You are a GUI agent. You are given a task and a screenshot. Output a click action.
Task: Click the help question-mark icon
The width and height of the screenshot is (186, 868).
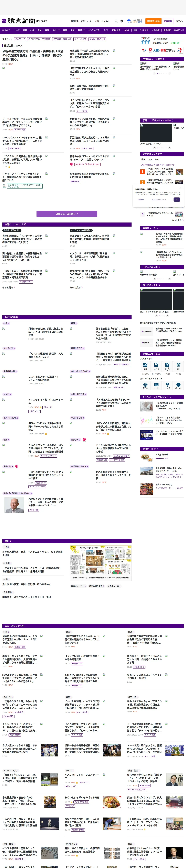pyautogui.click(x=121, y=21)
